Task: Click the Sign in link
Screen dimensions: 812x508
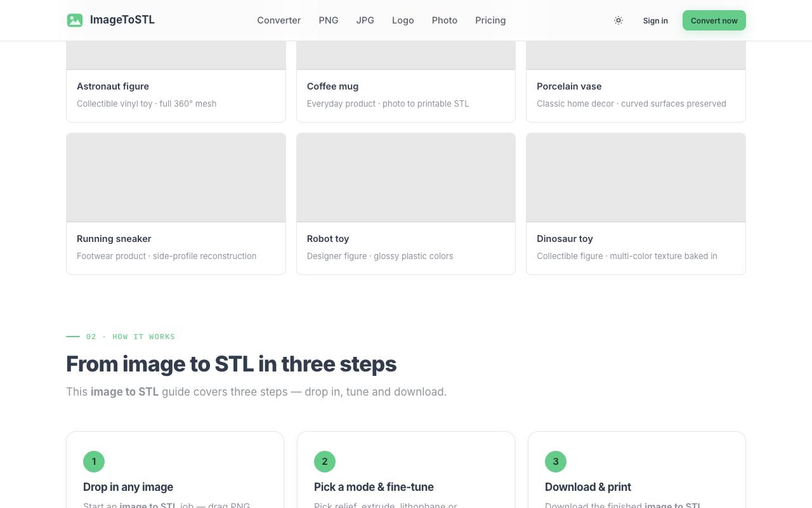Action: point(655,20)
